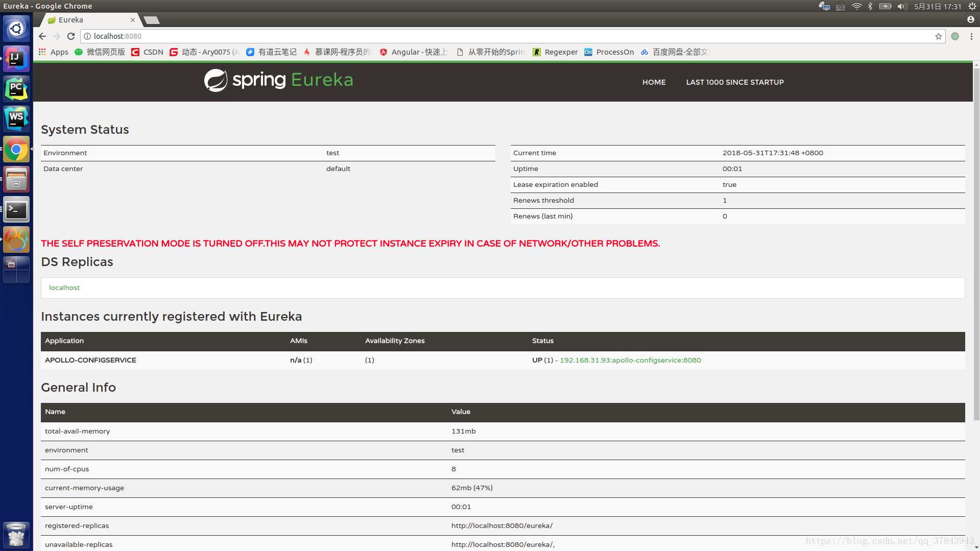Click self preservation warning text
The image size is (980, 551).
click(x=350, y=244)
